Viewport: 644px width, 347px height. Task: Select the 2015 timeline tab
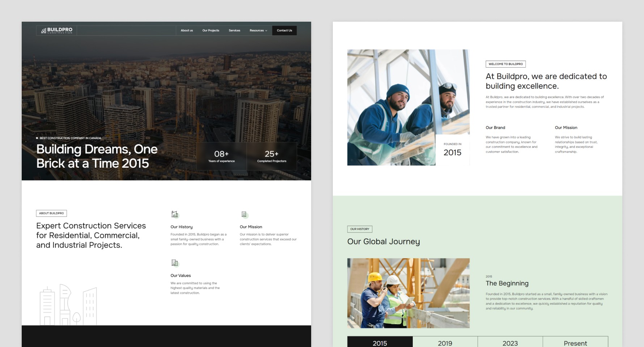tap(380, 342)
